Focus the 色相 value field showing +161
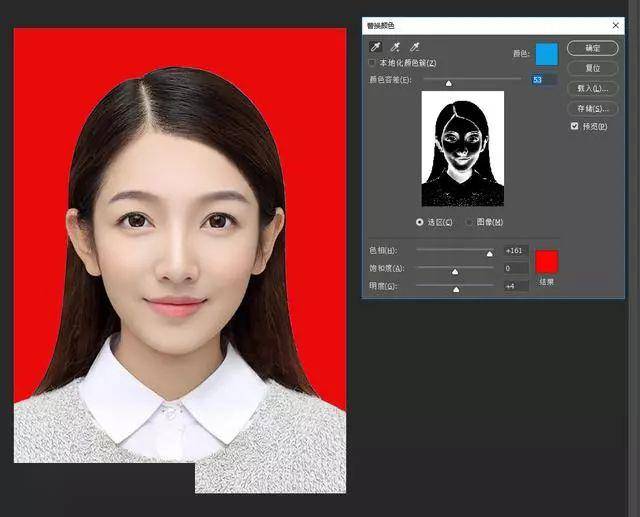This screenshot has height=517, width=640. pos(516,251)
